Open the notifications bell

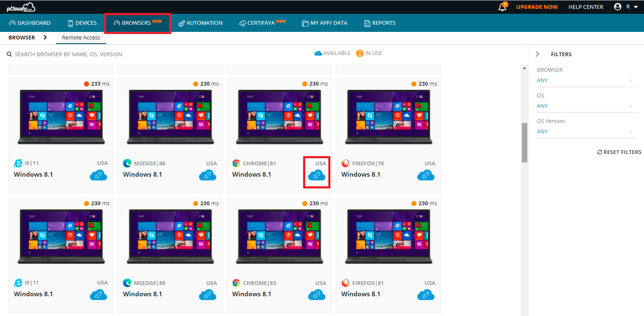[502, 7]
